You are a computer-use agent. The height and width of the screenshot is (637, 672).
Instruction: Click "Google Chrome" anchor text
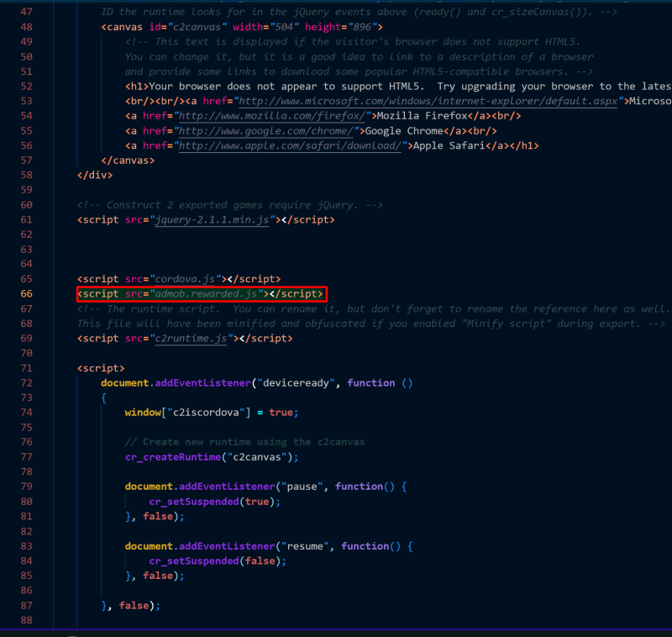[404, 131]
